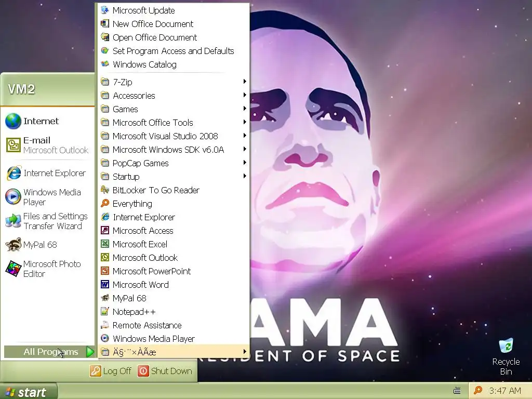Click the Microsoft Photo Editor icon
532x399 pixels.
[x=13, y=269]
